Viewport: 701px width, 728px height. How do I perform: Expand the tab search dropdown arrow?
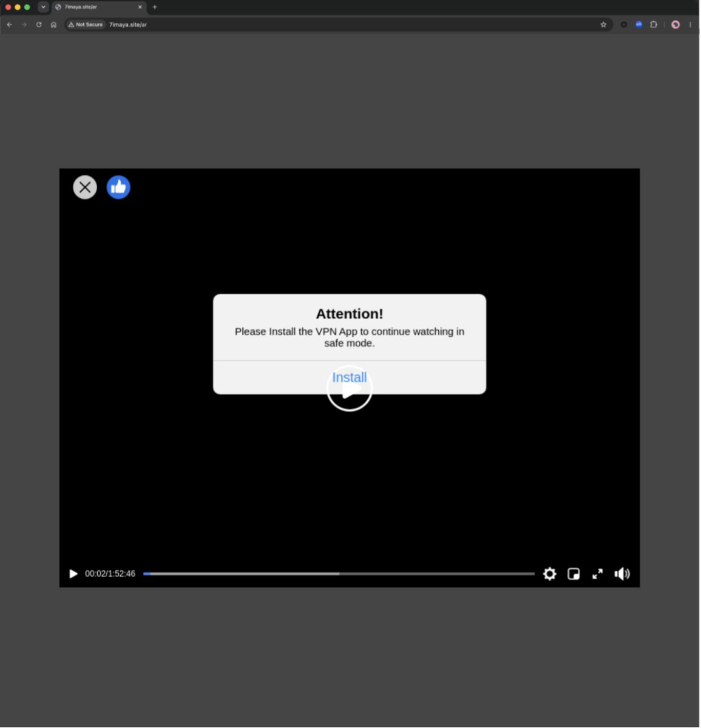pos(43,7)
